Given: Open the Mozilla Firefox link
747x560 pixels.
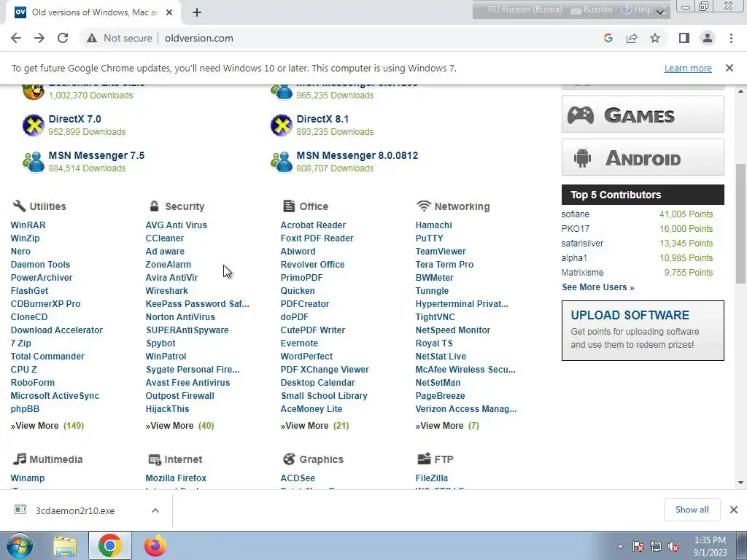Looking at the screenshot, I should click(x=176, y=478).
